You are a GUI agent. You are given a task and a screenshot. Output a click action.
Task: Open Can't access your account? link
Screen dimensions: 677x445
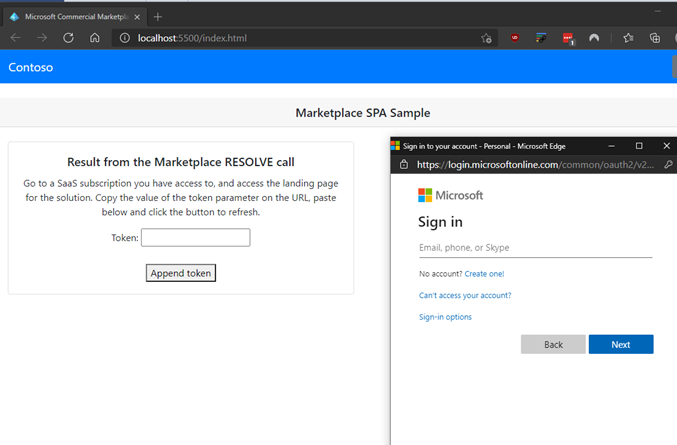pos(465,295)
